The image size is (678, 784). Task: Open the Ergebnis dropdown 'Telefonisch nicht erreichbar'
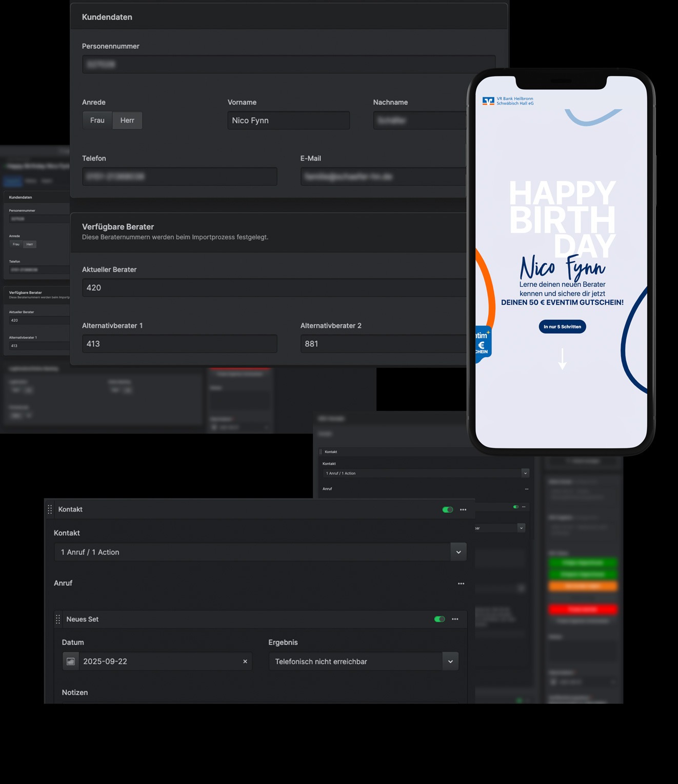pyautogui.click(x=450, y=661)
